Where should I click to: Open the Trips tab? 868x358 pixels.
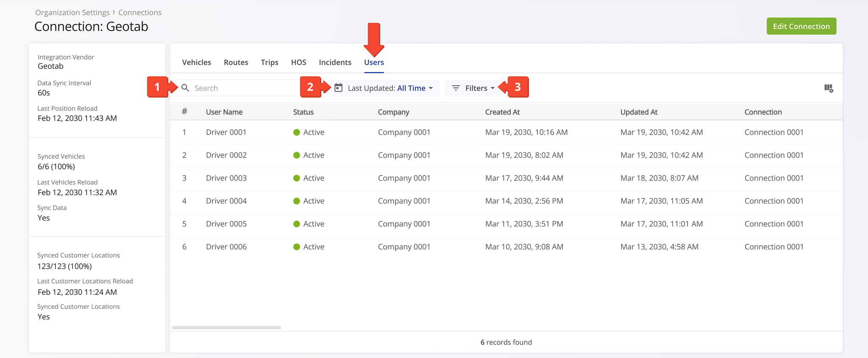pos(270,62)
